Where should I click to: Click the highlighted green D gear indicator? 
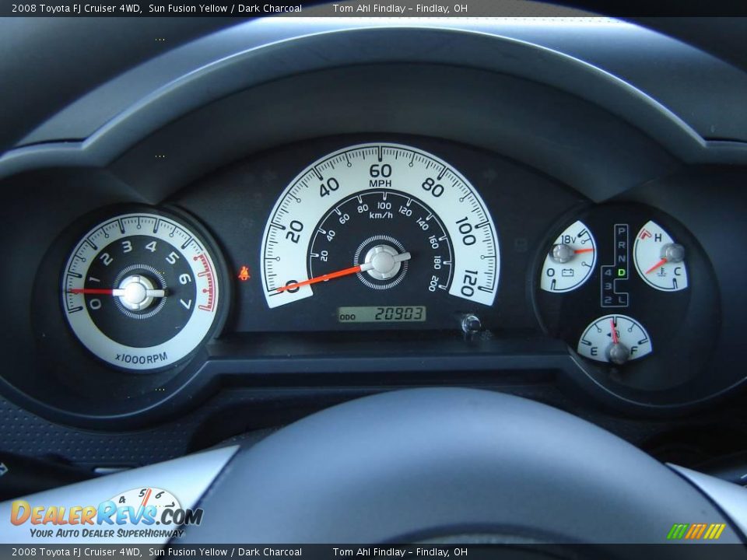pos(621,272)
